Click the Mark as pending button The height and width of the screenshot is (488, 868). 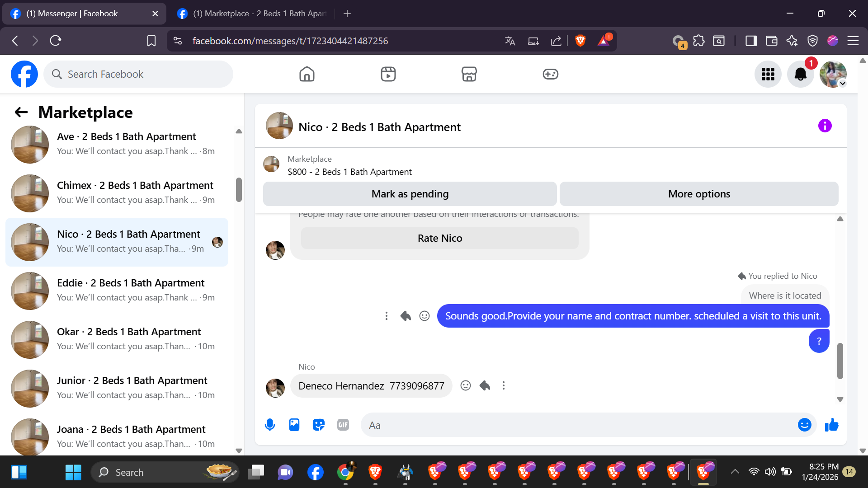pyautogui.click(x=410, y=194)
